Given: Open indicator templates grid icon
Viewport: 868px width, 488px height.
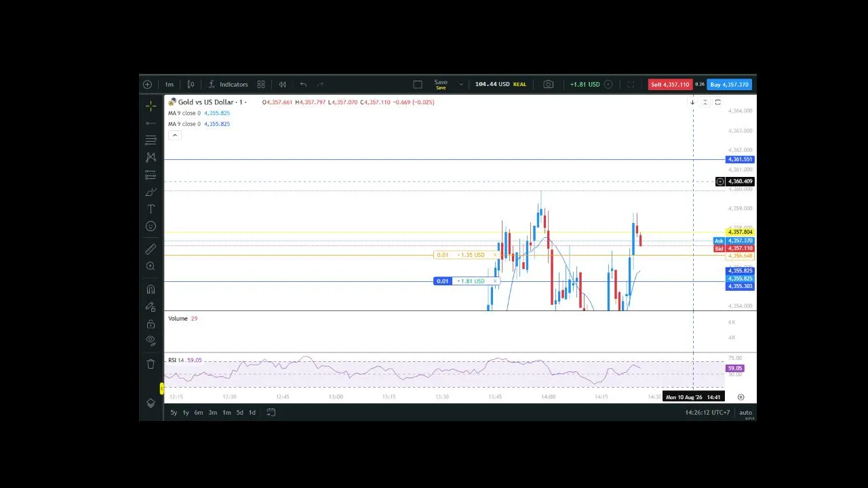Looking at the screenshot, I should point(261,85).
